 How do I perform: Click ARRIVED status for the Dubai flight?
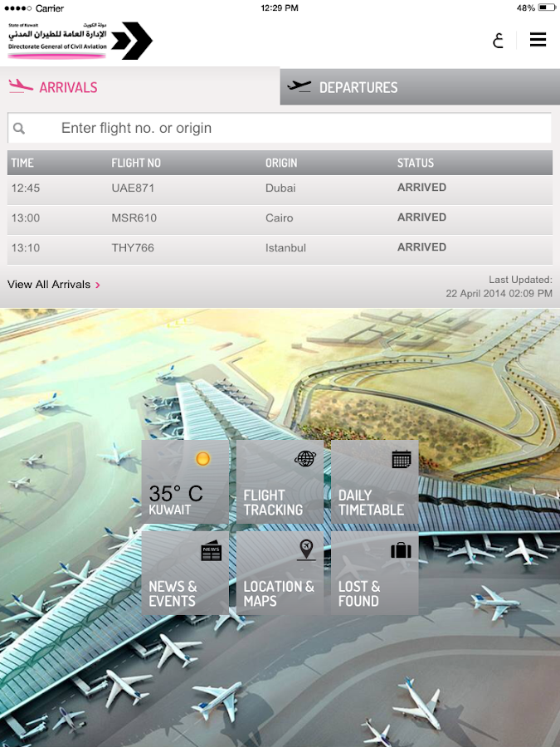(422, 188)
